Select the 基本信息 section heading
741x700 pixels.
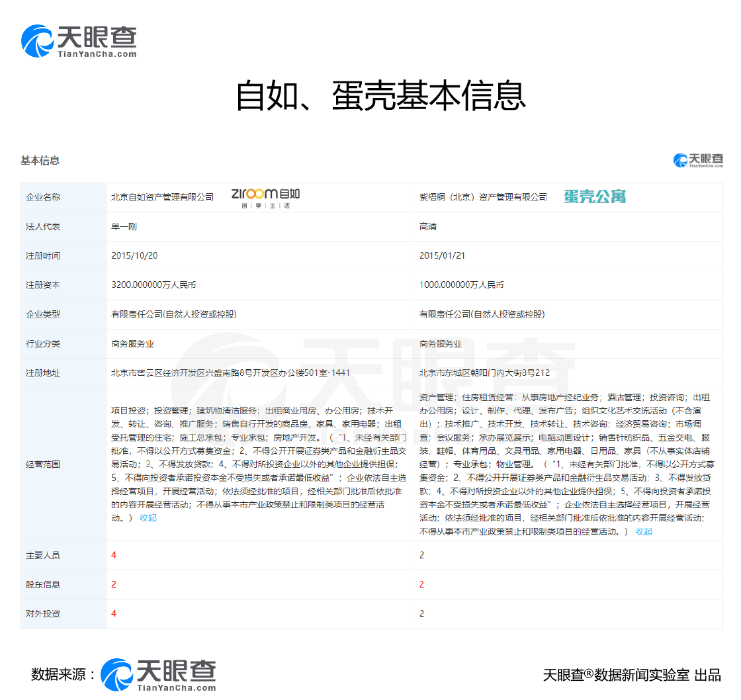coord(40,160)
